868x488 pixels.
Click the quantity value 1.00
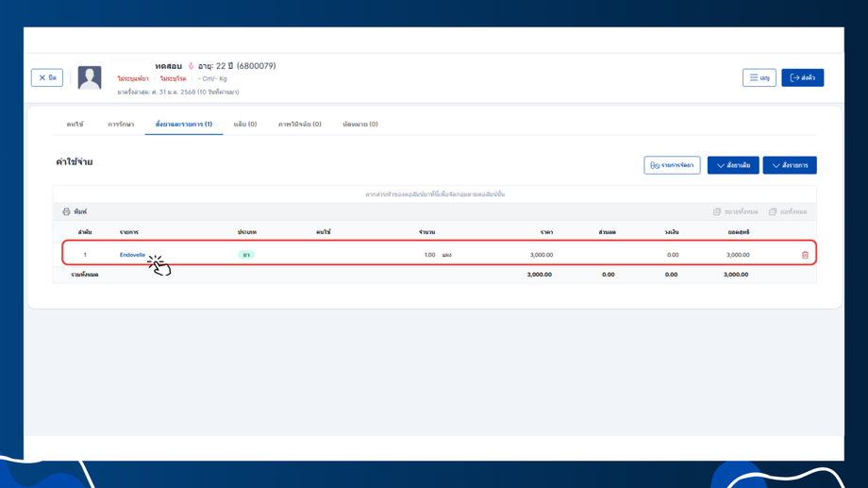pyautogui.click(x=429, y=255)
